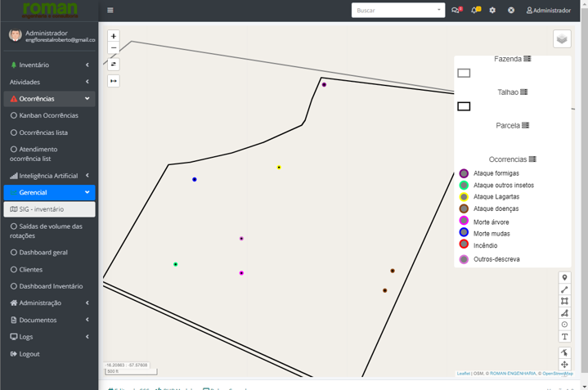Click Logout in the sidebar
The height and width of the screenshot is (390, 588).
pyautogui.click(x=29, y=354)
